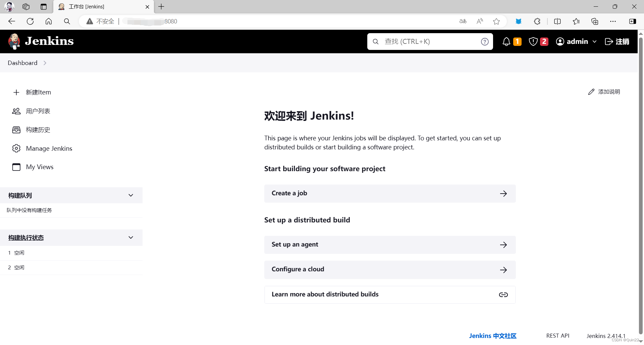Open the browser profile avatar
This screenshot has width=644, height=345.
click(10, 7)
